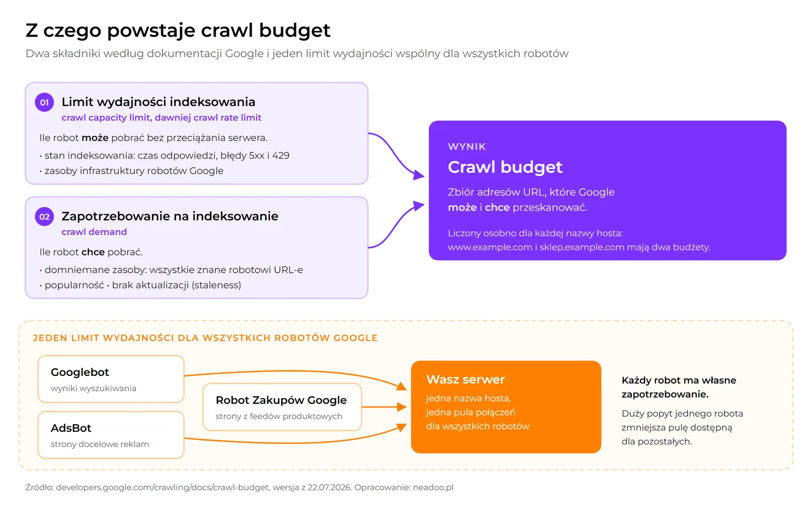
Task: Click the 'Wasz serwer' heading in orange box
Action: click(465, 379)
